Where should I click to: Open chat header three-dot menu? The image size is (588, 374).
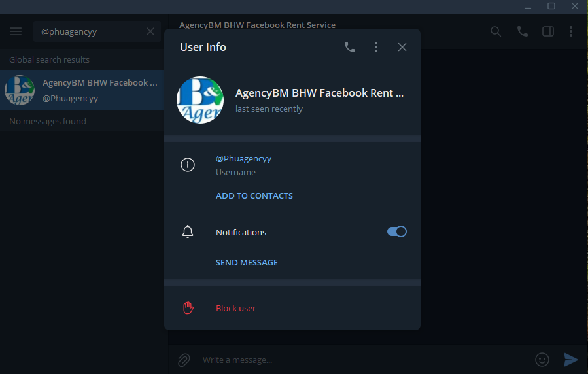click(571, 31)
